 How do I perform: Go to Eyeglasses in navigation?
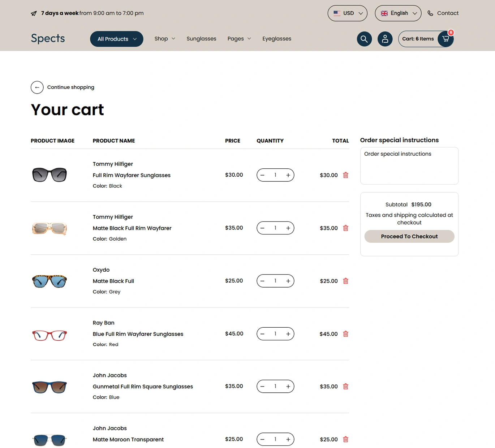pyautogui.click(x=277, y=39)
